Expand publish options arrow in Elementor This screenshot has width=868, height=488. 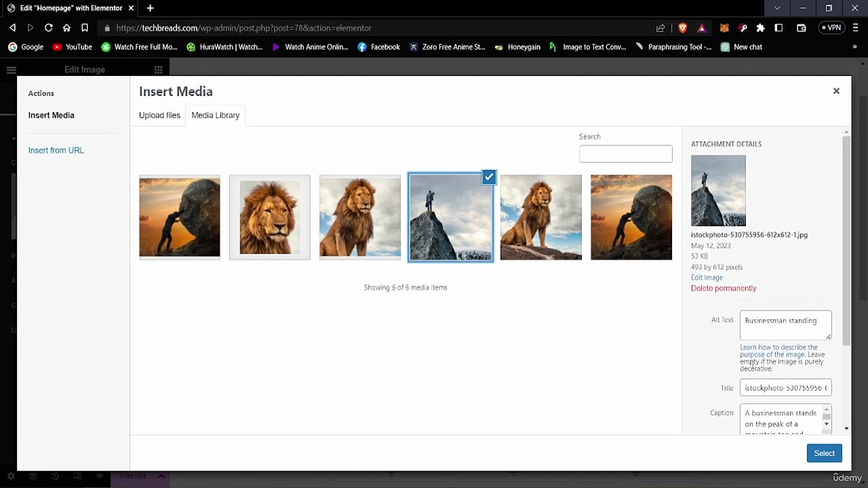(x=161, y=476)
